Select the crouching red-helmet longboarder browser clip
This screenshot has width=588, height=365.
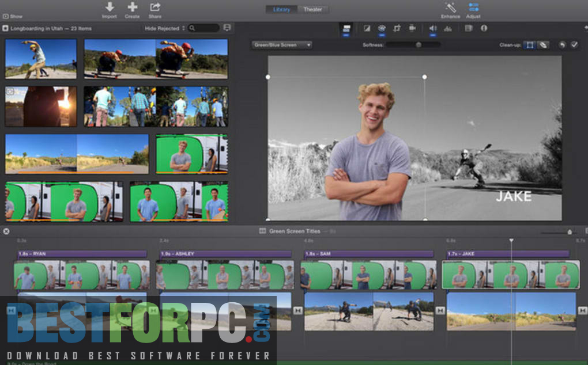[x=156, y=59]
